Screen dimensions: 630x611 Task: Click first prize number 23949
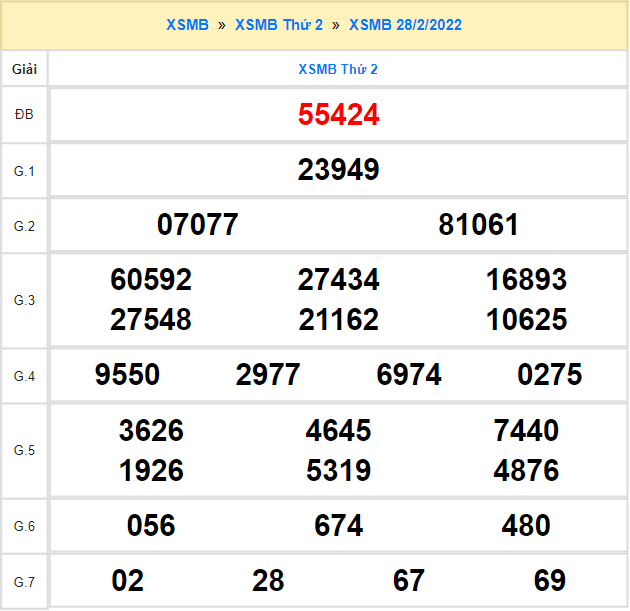[338, 170]
